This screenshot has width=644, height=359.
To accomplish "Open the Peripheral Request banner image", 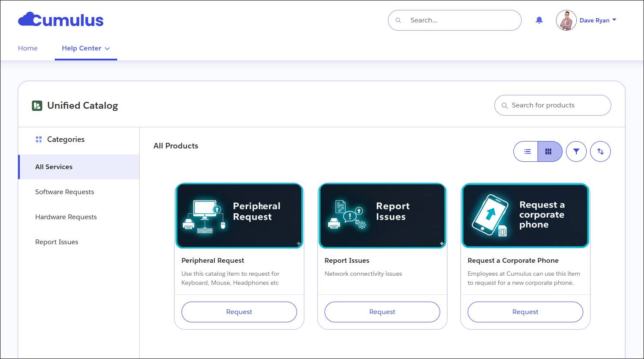I will [x=239, y=216].
